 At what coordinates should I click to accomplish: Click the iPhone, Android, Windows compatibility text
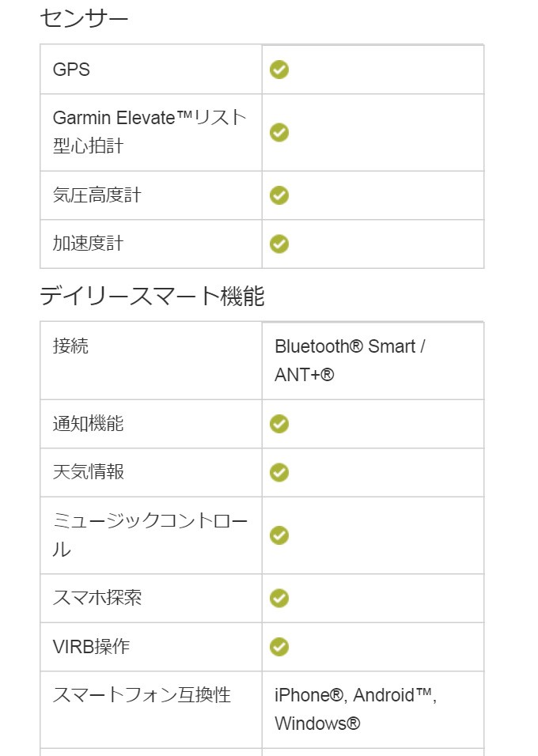(x=355, y=709)
